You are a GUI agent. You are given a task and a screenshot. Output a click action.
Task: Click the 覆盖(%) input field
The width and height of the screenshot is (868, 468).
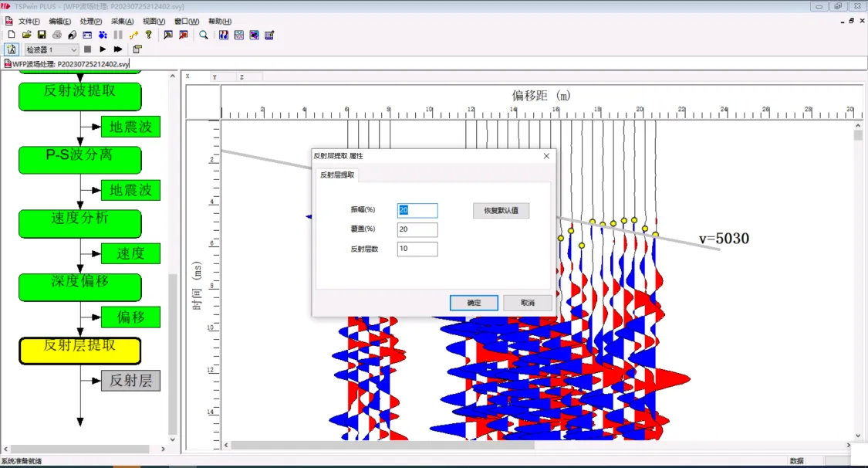point(417,229)
